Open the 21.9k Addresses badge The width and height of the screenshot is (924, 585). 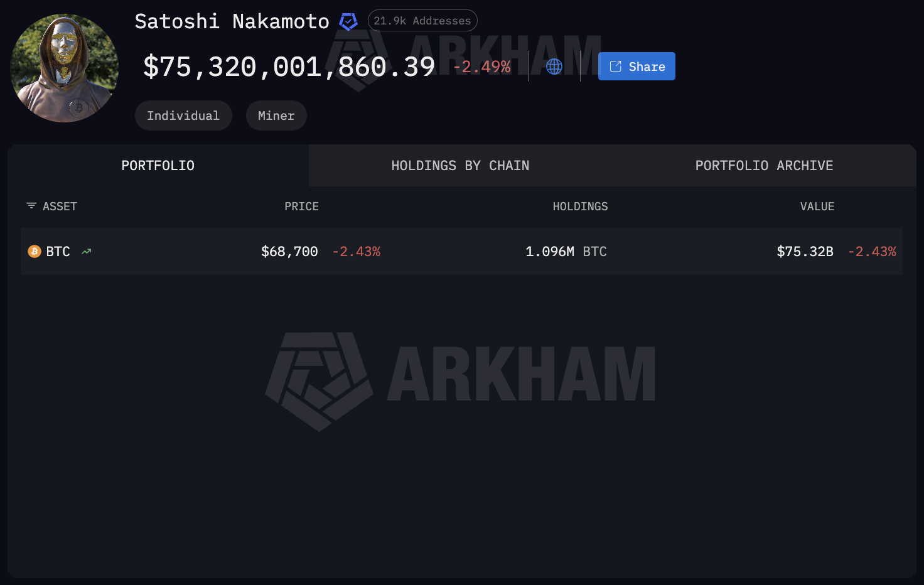[x=422, y=21]
